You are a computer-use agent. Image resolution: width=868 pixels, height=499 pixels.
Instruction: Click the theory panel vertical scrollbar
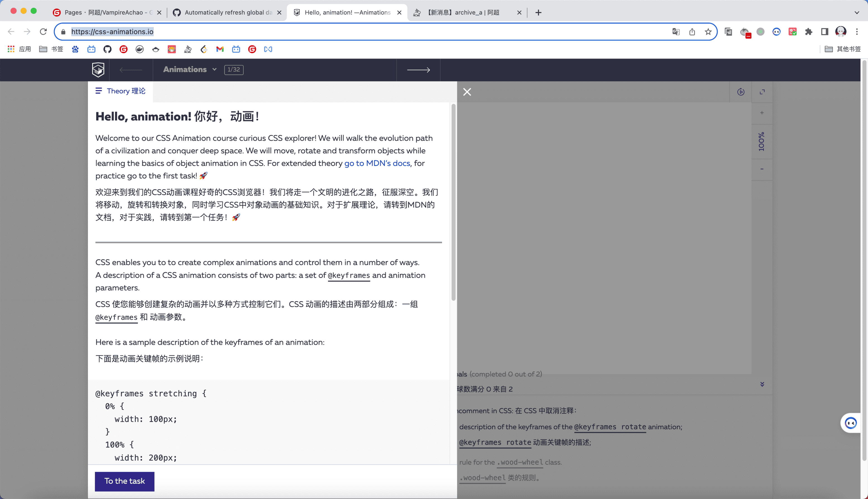(x=453, y=202)
